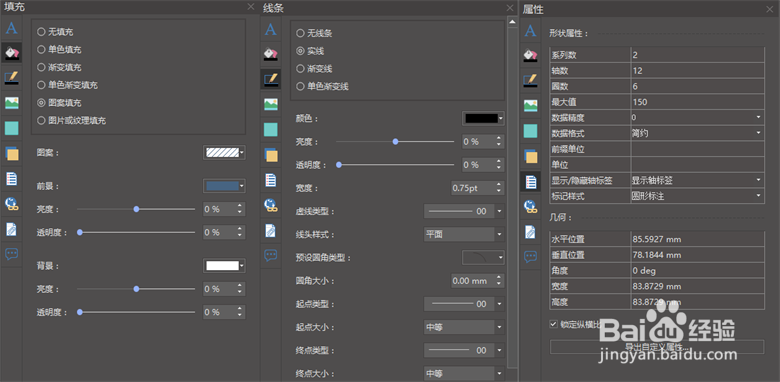
Task: Open 虚线类型 dash type dropdown
Action: point(464,211)
